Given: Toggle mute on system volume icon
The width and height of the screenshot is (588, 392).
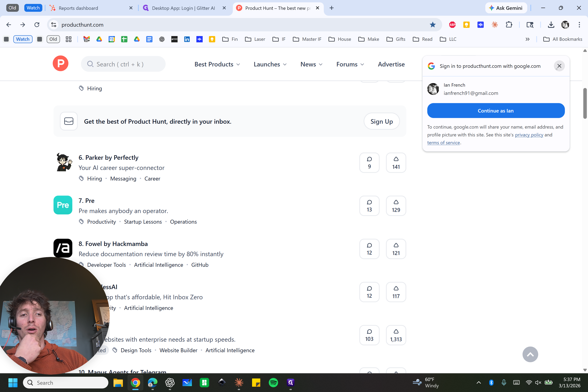Looking at the screenshot, I should click(538, 383).
